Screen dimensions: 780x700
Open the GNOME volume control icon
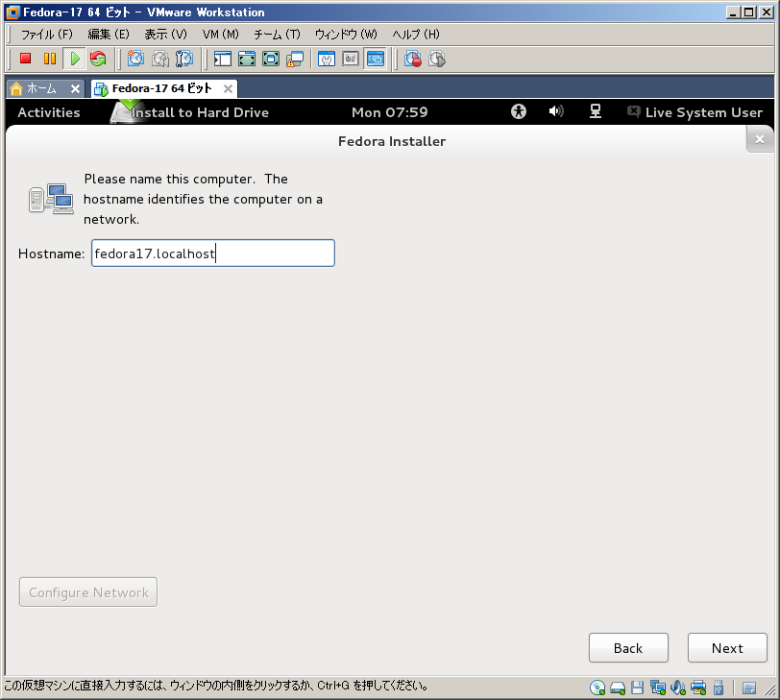click(x=556, y=111)
